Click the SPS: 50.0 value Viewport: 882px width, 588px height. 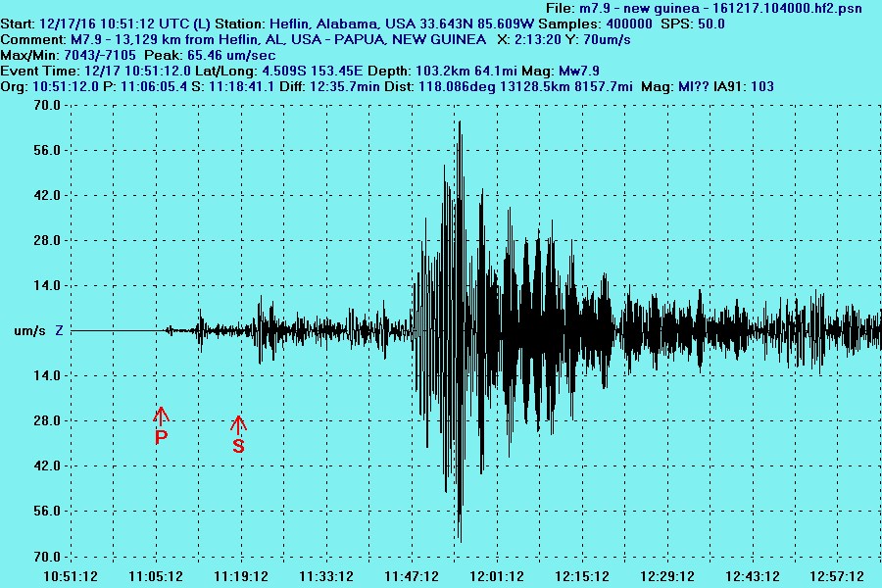coord(693,24)
